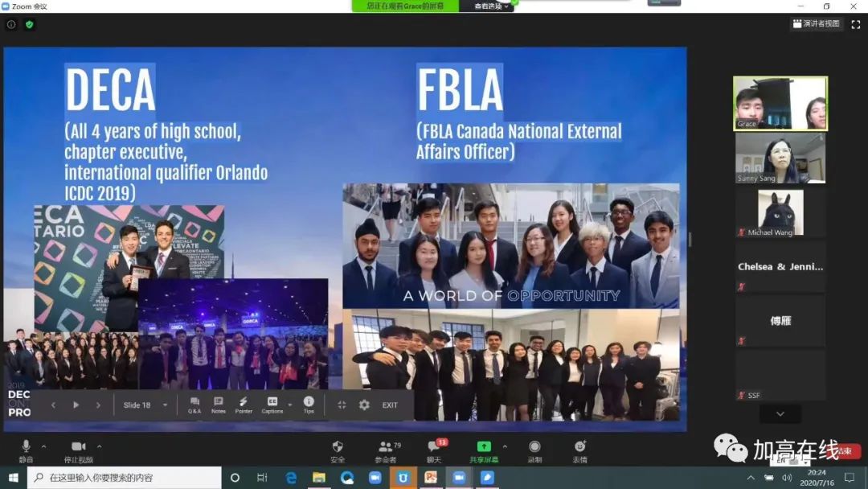Toggle Captions in slide toolbar
The image size is (868, 489).
point(272,405)
